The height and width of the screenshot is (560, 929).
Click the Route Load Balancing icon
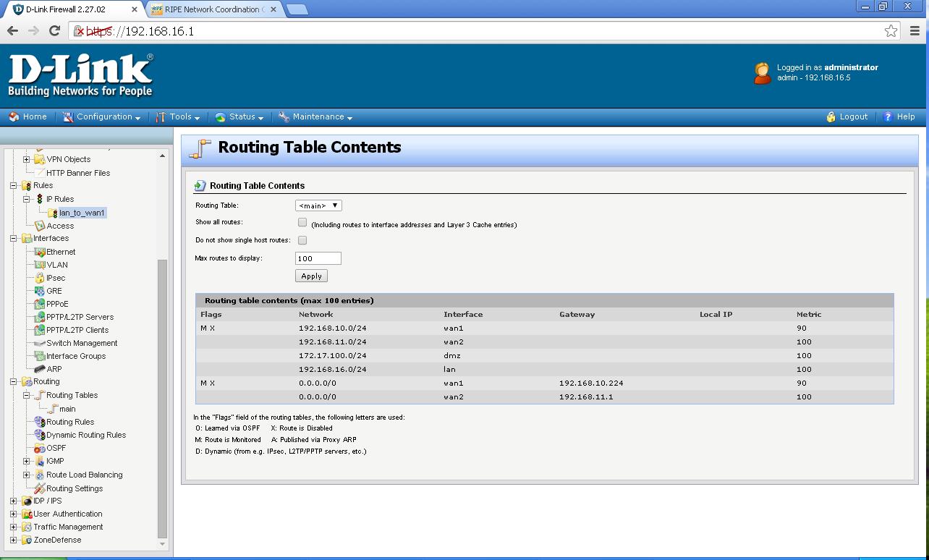point(40,475)
